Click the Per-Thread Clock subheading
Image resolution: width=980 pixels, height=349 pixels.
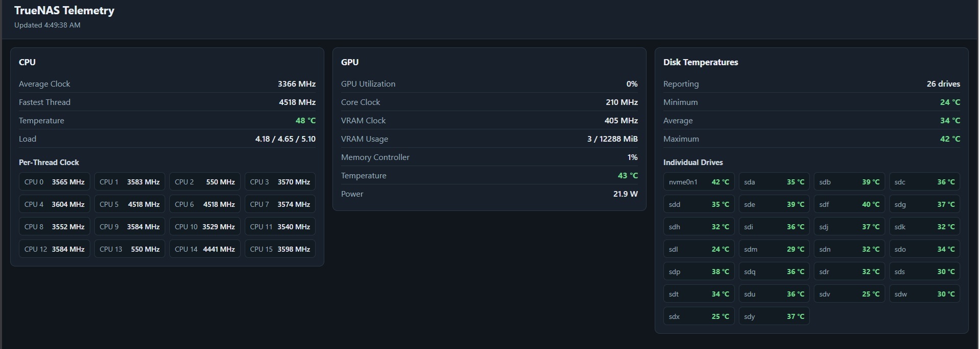tap(49, 163)
